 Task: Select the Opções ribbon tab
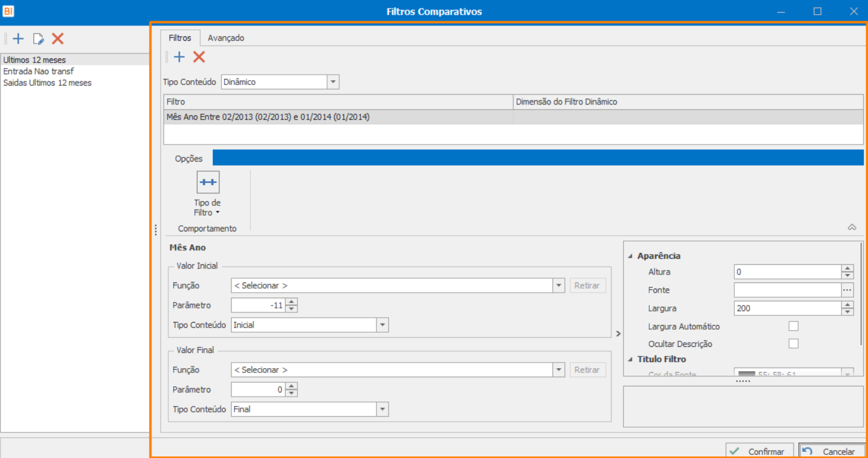188,159
